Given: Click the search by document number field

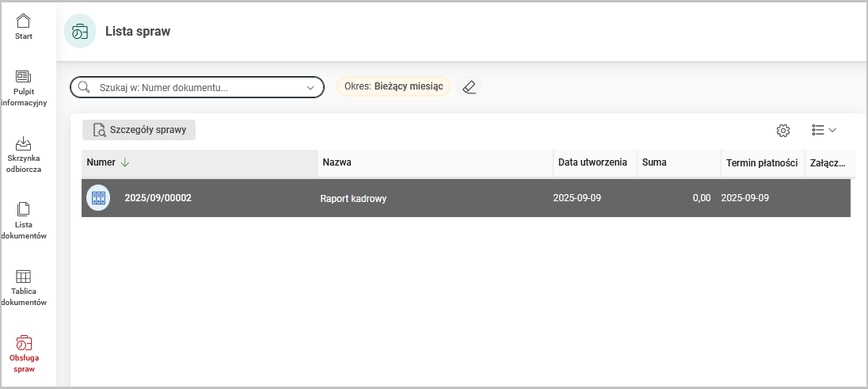Looking at the screenshot, I should [x=198, y=87].
